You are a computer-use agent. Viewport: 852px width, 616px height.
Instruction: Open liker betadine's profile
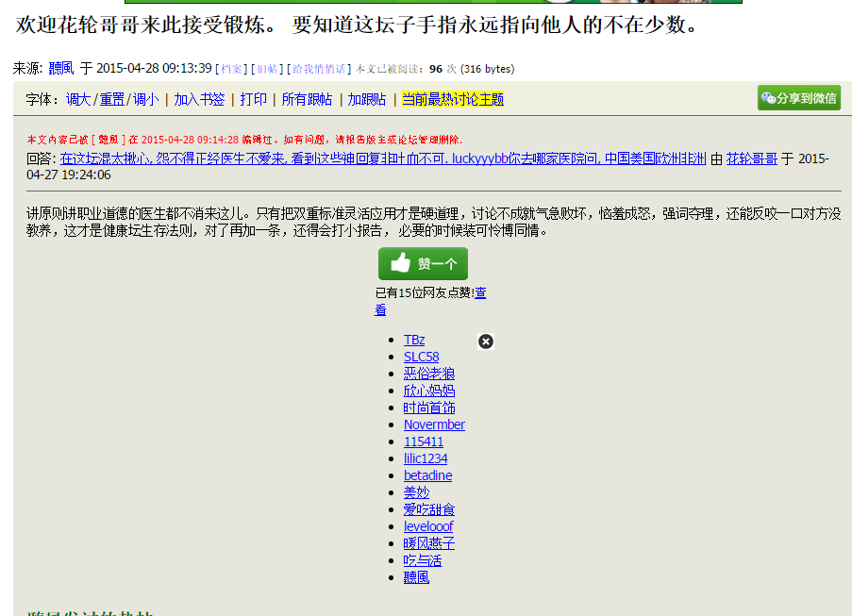[427, 475]
